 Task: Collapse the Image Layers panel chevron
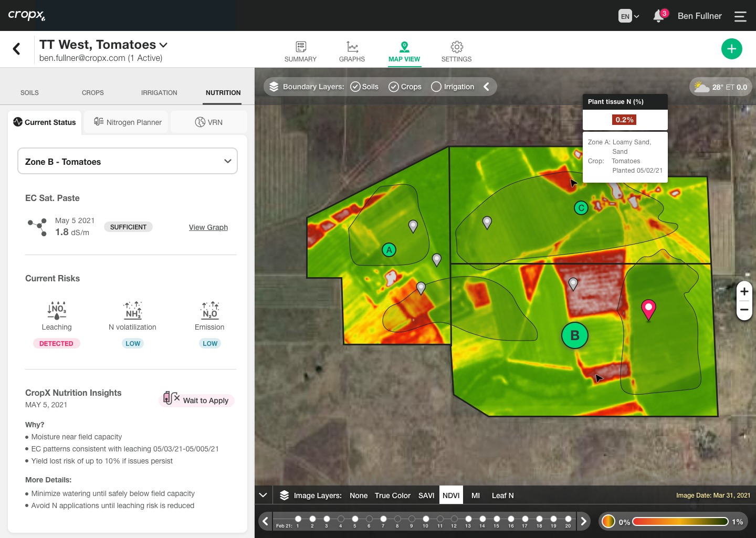coord(263,495)
